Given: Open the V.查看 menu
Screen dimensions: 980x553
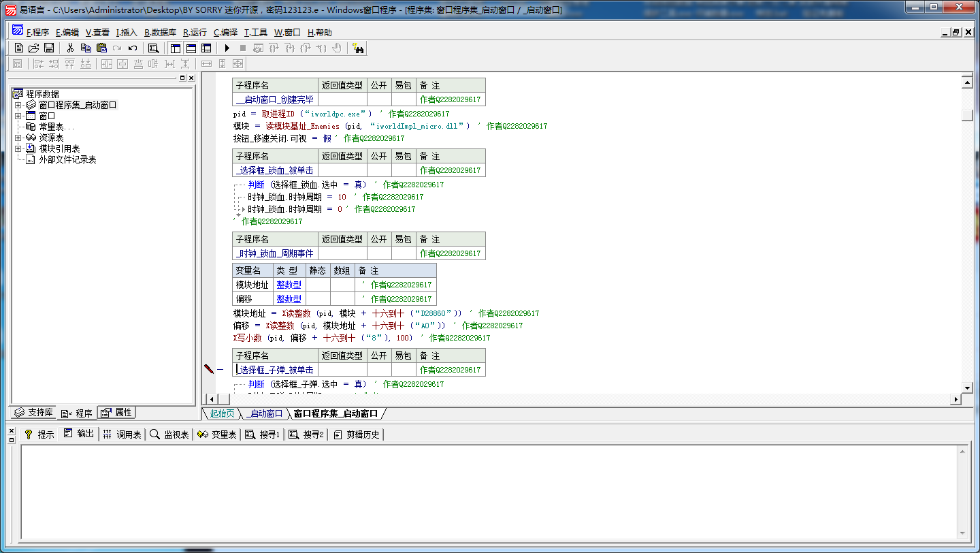Looking at the screenshot, I should tap(97, 32).
